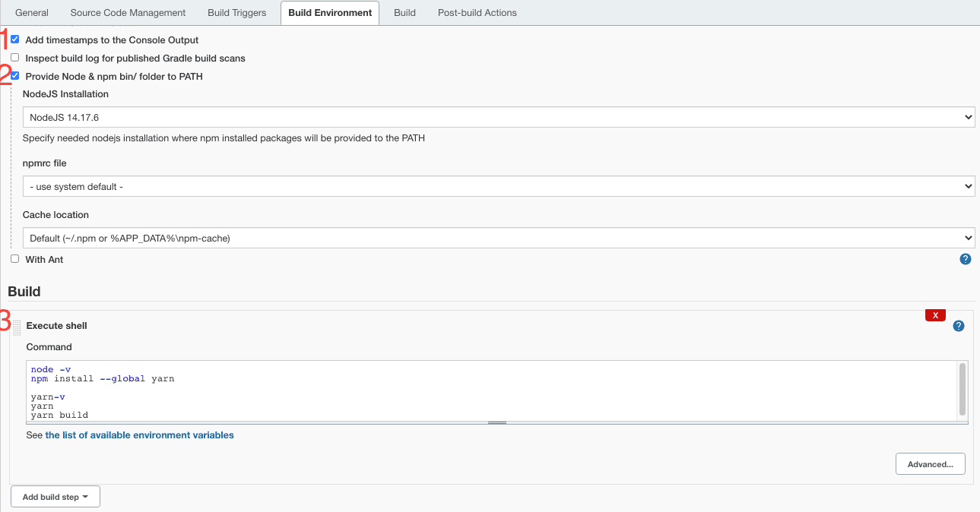Enable Inspect build log for Gradle scans
980x512 pixels.
pos(15,57)
